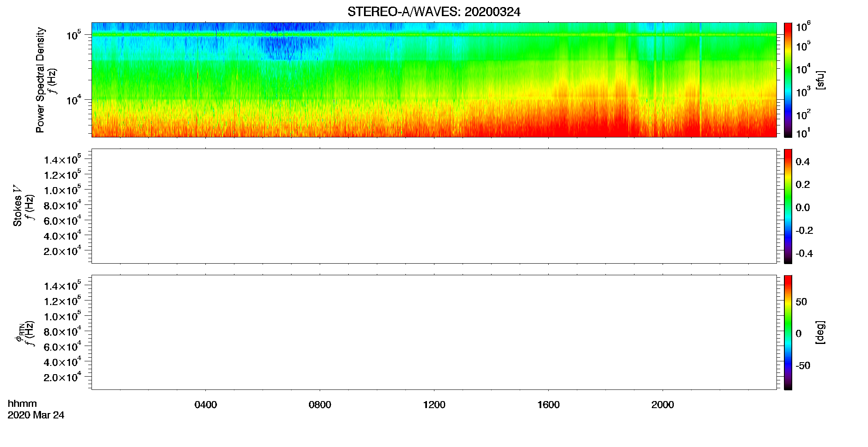Click the 0.4 label on the Stokes colorbar
This screenshot has width=868, height=447.
tap(803, 162)
